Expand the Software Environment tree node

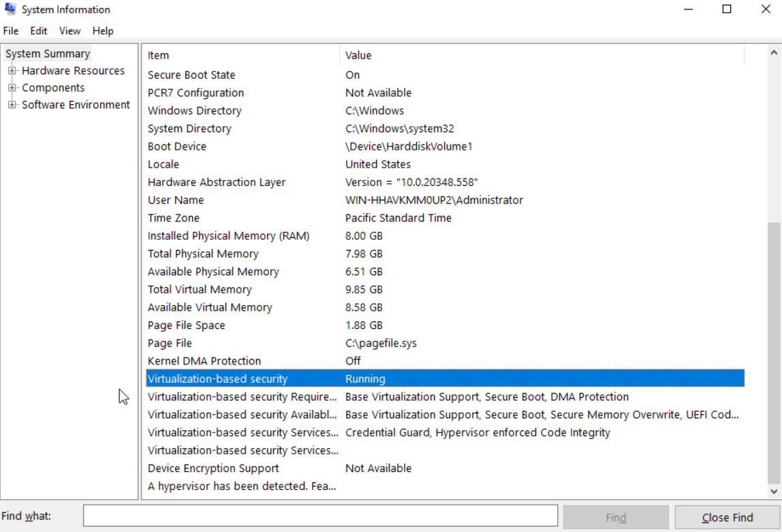pyautogui.click(x=12, y=105)
